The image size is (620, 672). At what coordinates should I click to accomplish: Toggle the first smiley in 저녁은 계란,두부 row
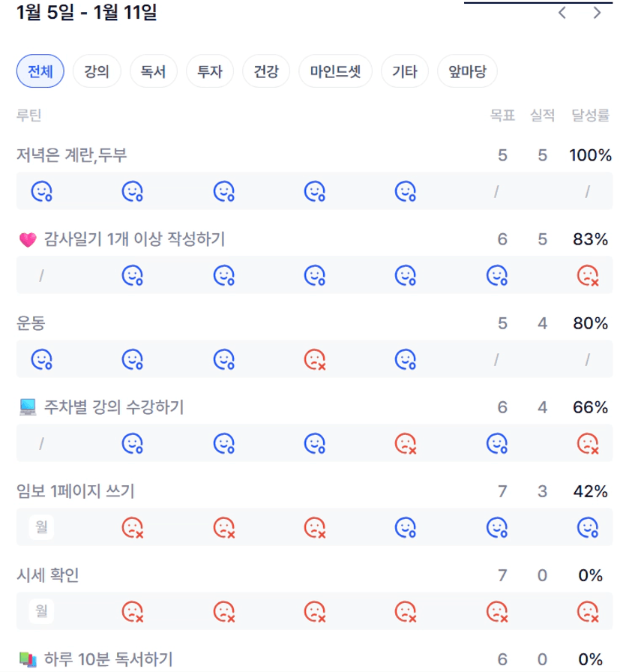(x=41, y=192)
